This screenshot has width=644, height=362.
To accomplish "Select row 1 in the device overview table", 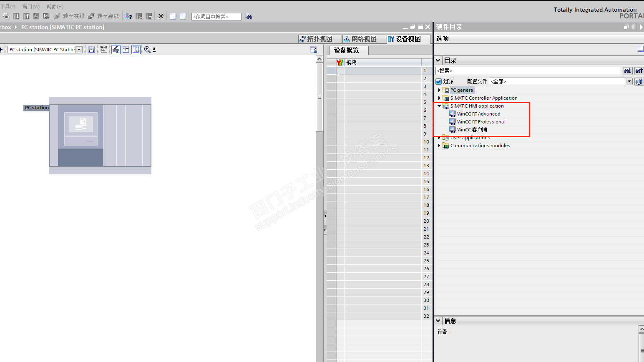I will click(x=379, y=70).
